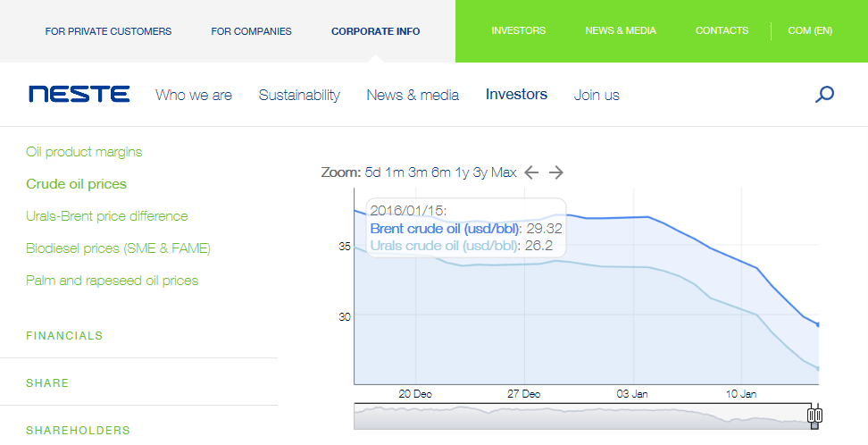This screenshot has height=445, width=868.
Task: Open Sustainability menu
Action: (299, 95)
